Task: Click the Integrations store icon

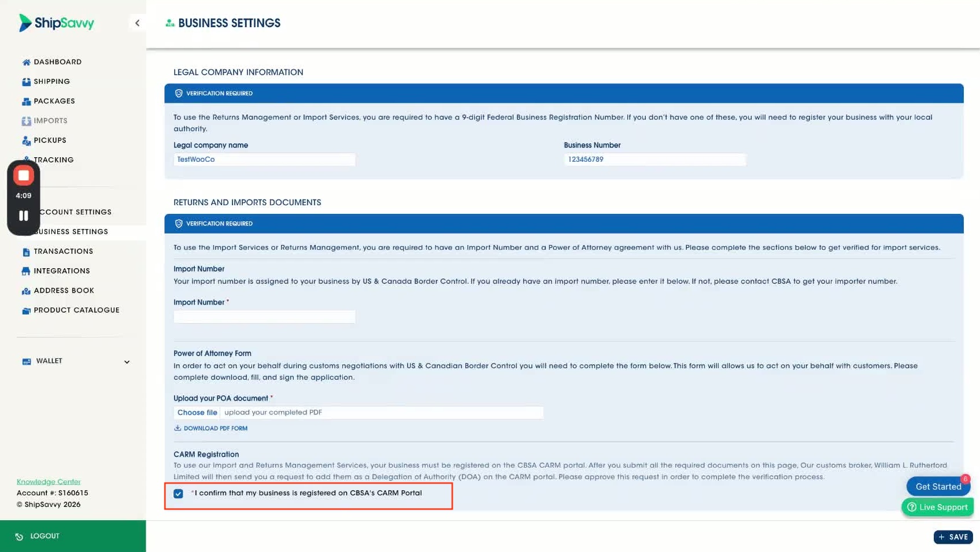Action: (26, 271)
